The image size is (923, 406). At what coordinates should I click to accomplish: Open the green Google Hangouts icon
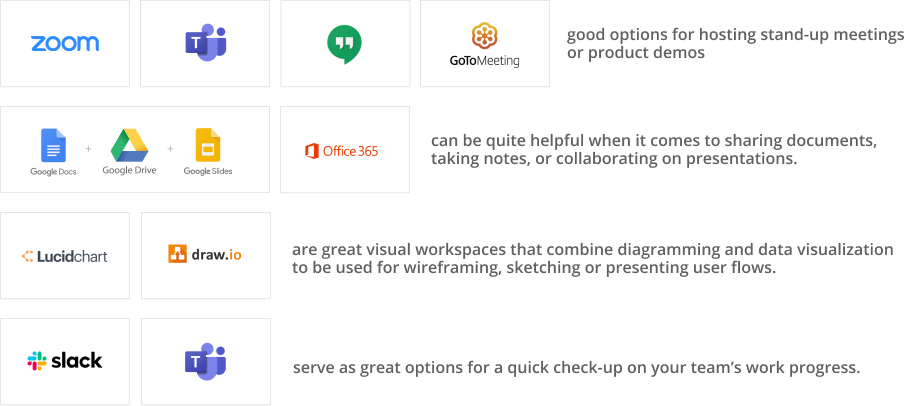pyautogui.click(x=344, y=44)
